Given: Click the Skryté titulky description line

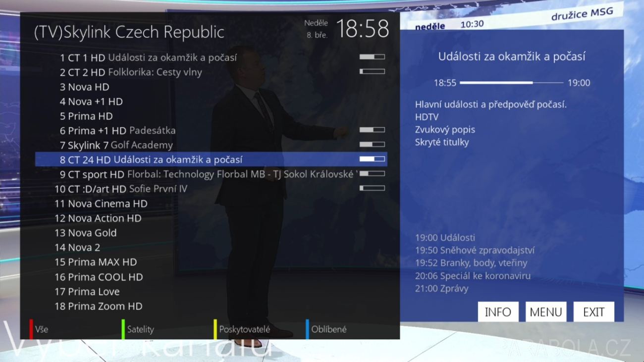Looking at the screenshot, I should pos(442,142).
